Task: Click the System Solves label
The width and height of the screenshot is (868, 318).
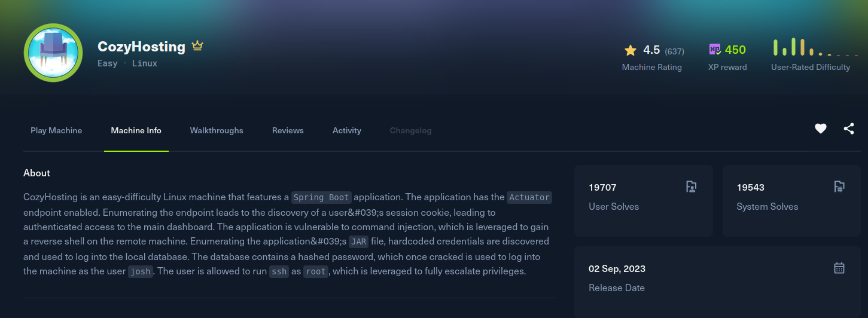Action: pos(768,206)
